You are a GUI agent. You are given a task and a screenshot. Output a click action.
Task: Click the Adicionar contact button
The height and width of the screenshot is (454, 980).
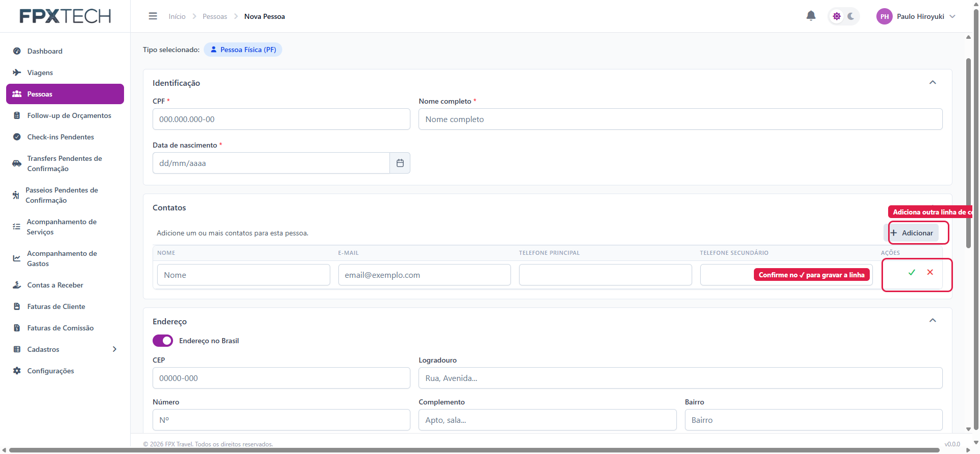click(912, 233)
